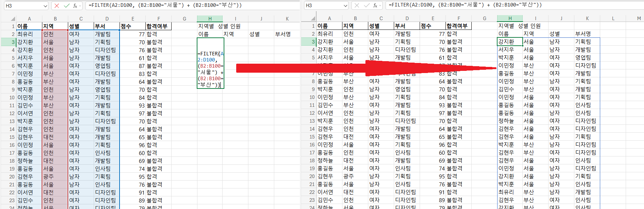
Task: Click 지역별 성별 인원 title in left sheet
Action: 219,26
